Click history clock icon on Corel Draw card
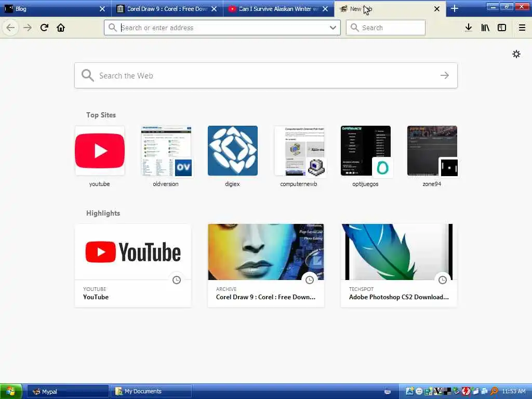The width and height of the screenshot is (532, 399). [310, 280]
